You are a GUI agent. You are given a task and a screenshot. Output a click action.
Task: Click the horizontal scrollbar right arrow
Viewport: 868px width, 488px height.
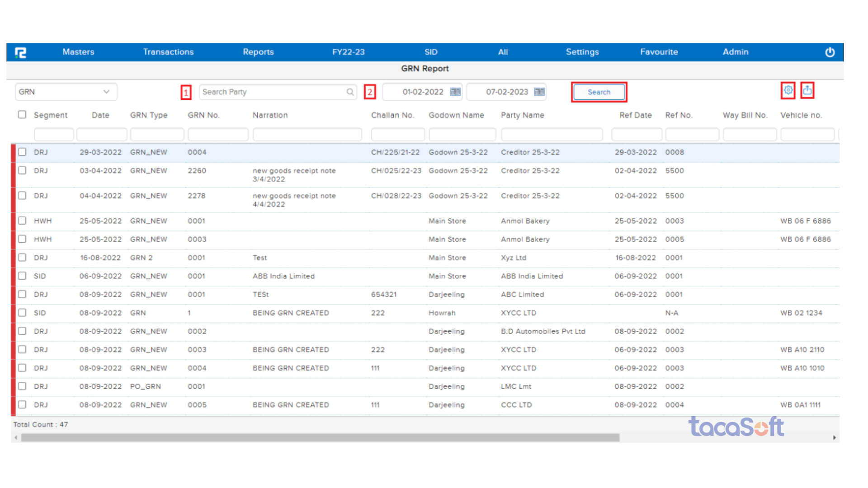[834, 437]
